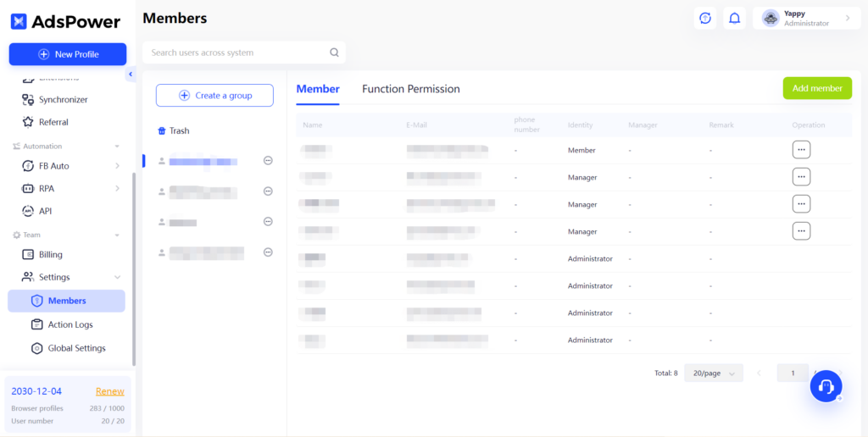Select Members in the sidebar
This screenshot has width=868, height=437.
click(66, 301)
